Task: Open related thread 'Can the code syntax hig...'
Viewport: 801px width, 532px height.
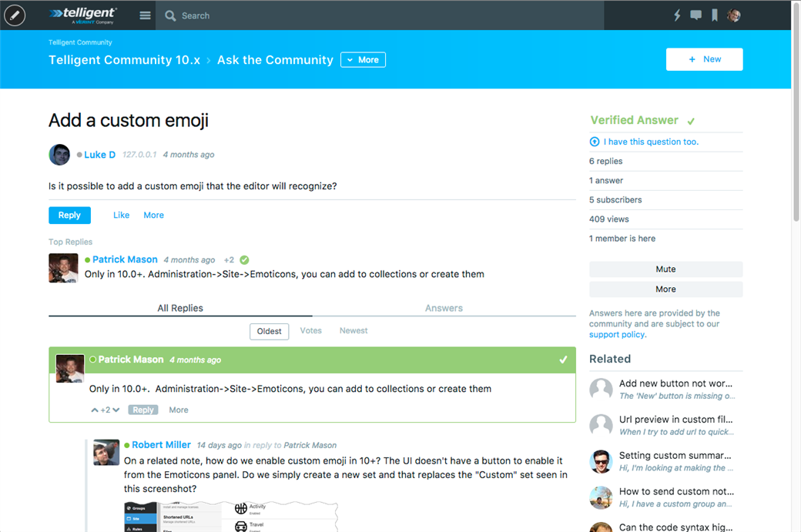Action: 675,527
